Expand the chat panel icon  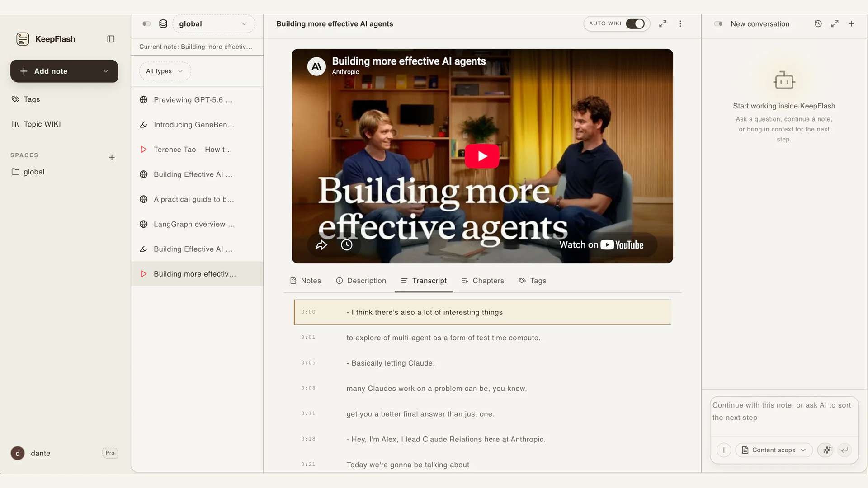(x=835, y=23)
